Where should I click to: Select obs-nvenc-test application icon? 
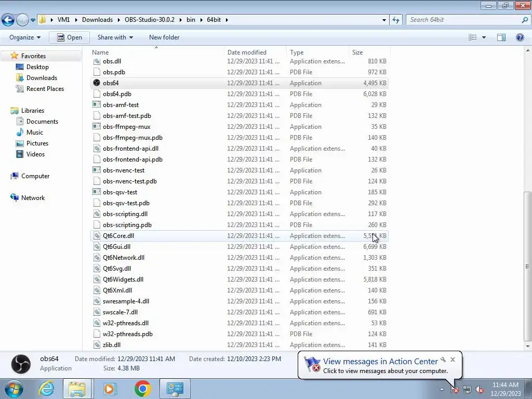coord(97,170)
